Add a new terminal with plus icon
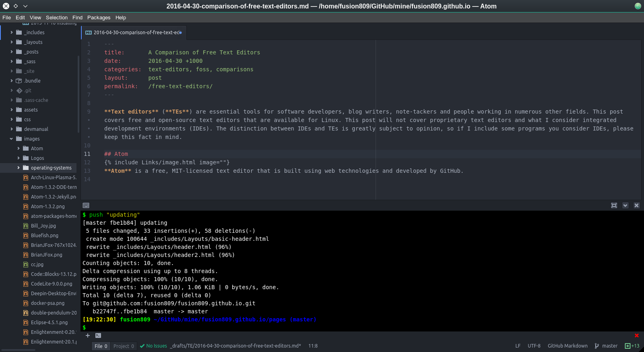 click(87, 335)
